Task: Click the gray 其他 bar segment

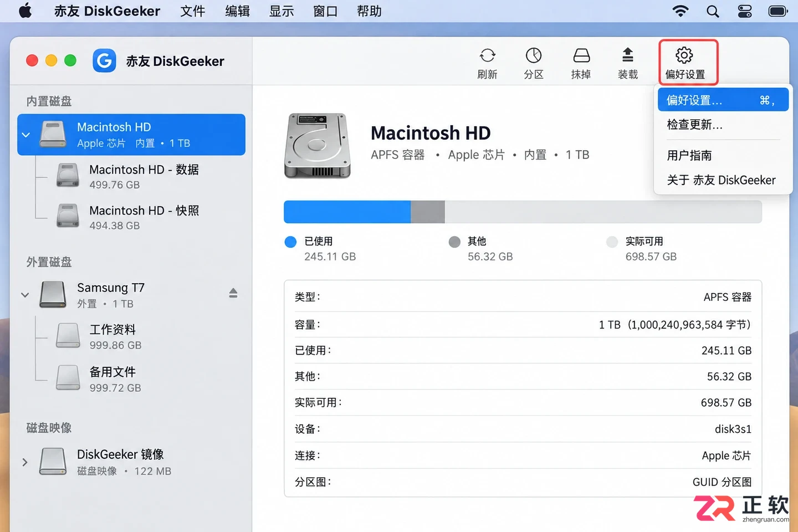Action: [428, 212]
